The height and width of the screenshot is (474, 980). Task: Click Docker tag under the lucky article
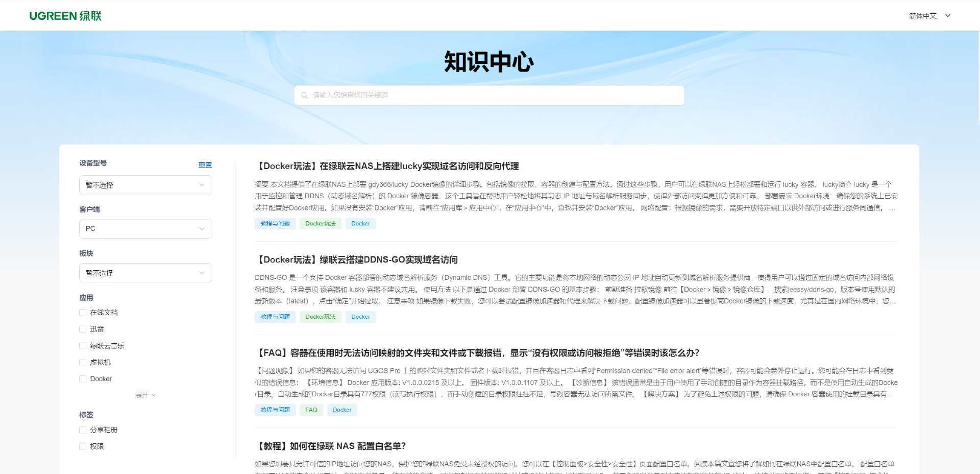pyautogui.click(x=360, y=223)
